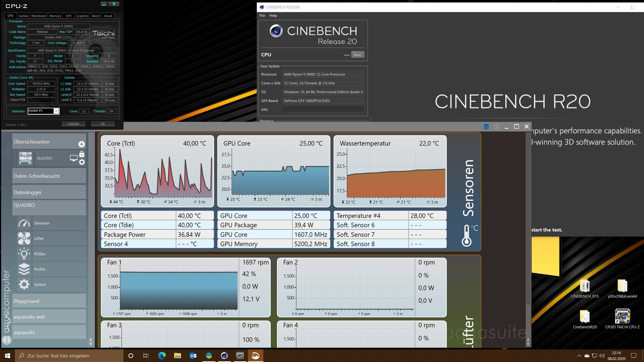Open the info icon in aquasuite title bar
Screen dimensions: 644x362
497,127
